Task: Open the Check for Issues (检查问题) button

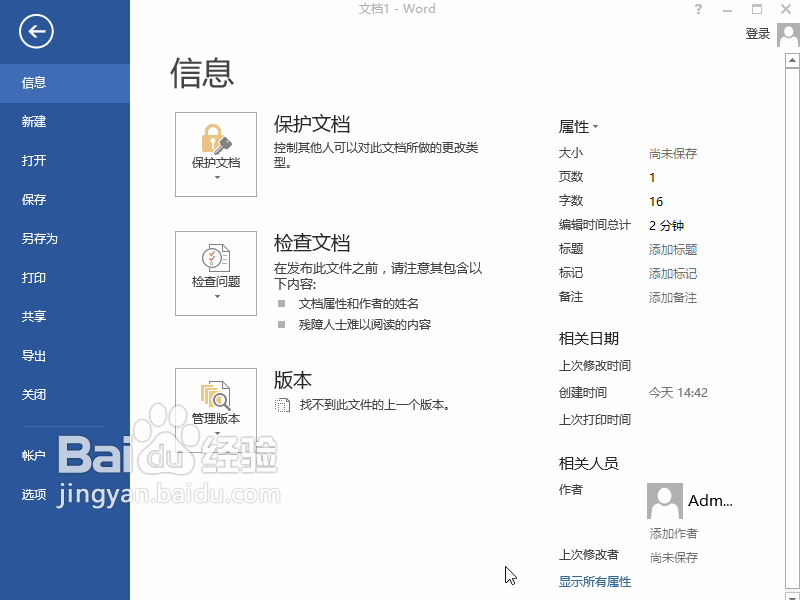Action: (x=216, y=273)
